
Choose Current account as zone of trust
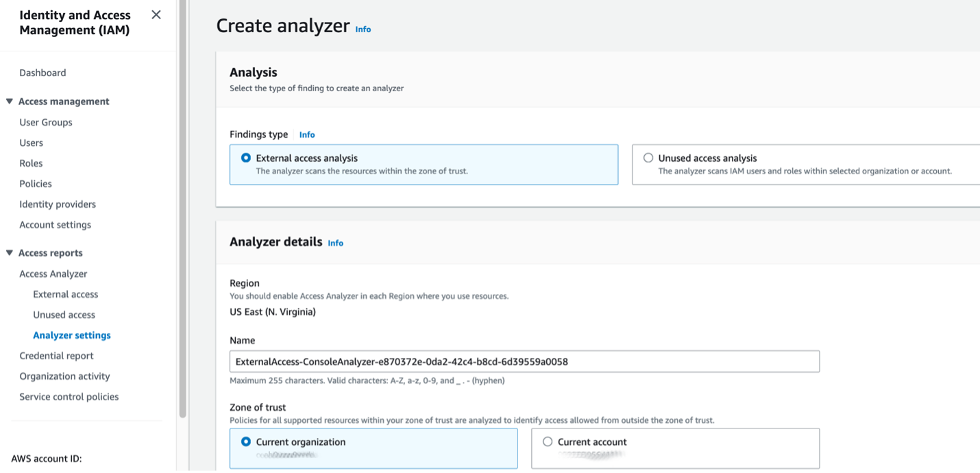click(547, 442)
